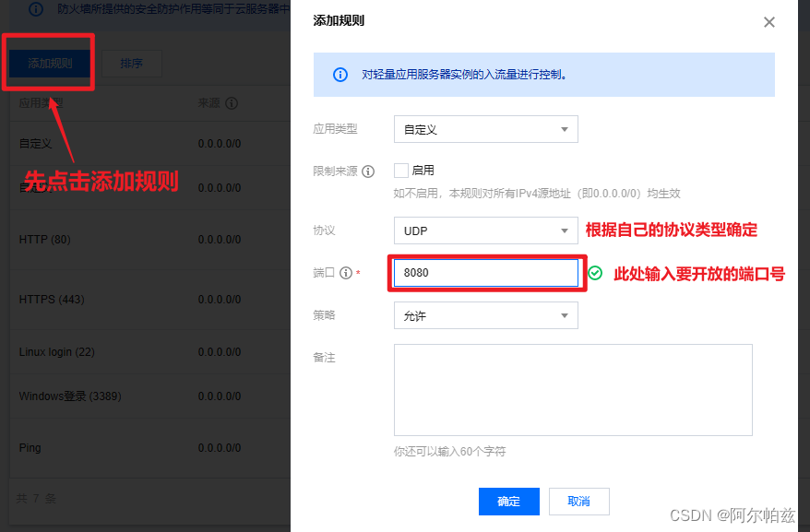
Task: Click 0.0.0.0/0 source in Ping row
Action: point(220,448)
